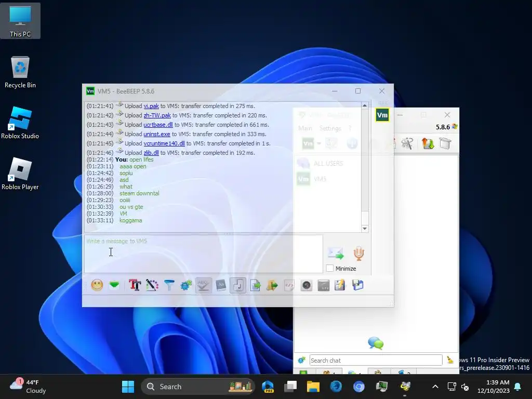Click the microphone voice message icon
Screen dimensions: 532x399
358,253
